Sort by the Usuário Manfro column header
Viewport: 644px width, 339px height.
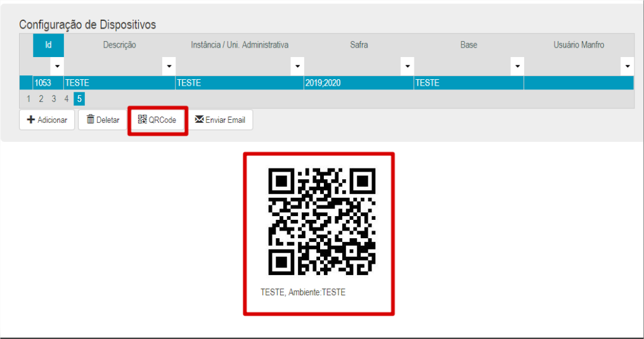[579, 45]
